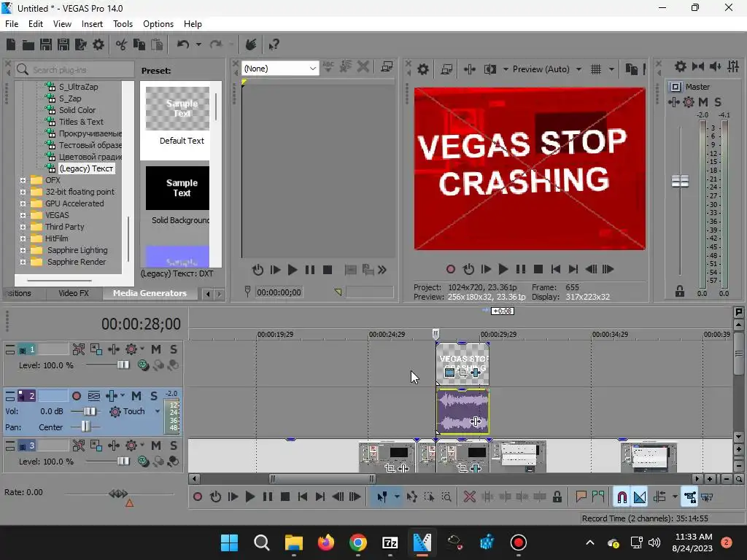The image size is (747, 560).
Task: Undo the last action
Action: point(183,44)
